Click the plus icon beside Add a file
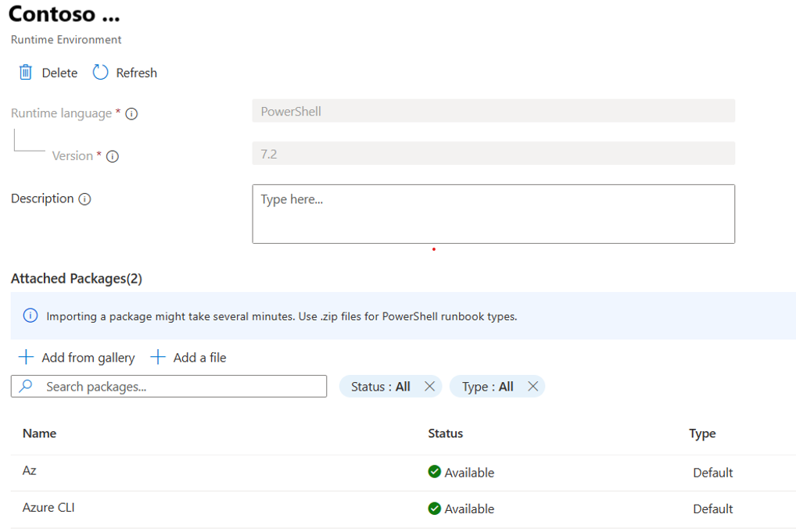Screen dimensions: 796x532 coord(159,357)
